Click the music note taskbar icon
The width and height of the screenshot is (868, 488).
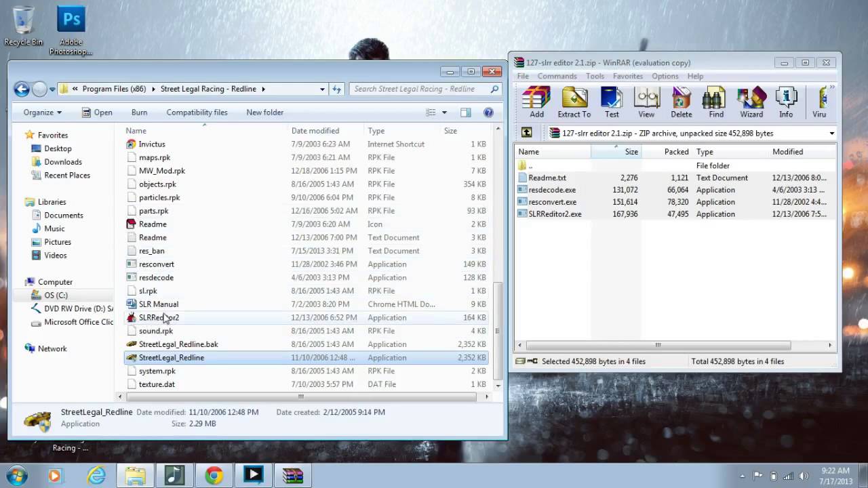(174, 475)
